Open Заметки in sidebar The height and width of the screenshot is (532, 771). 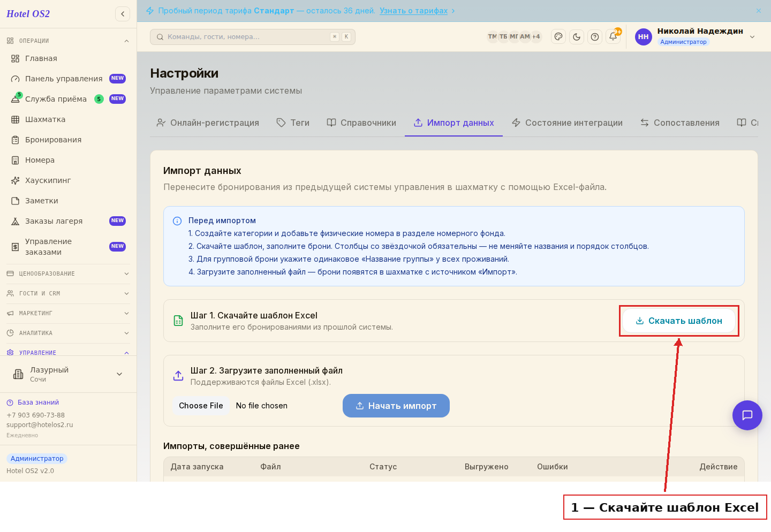[x=68, y=201]
